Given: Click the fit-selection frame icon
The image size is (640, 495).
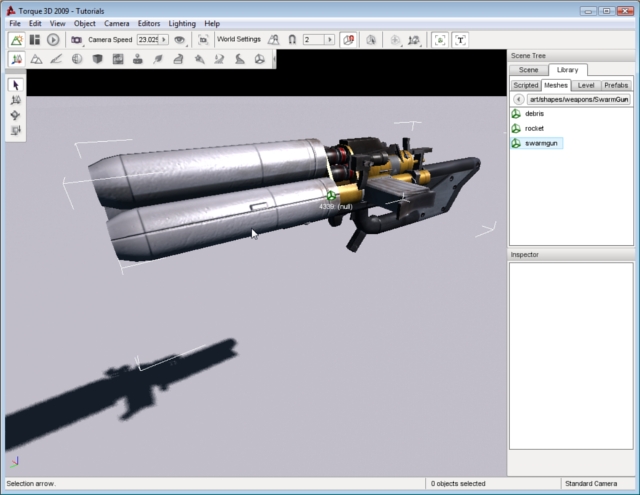Looking at the screenshot, I should click(440, 40).
